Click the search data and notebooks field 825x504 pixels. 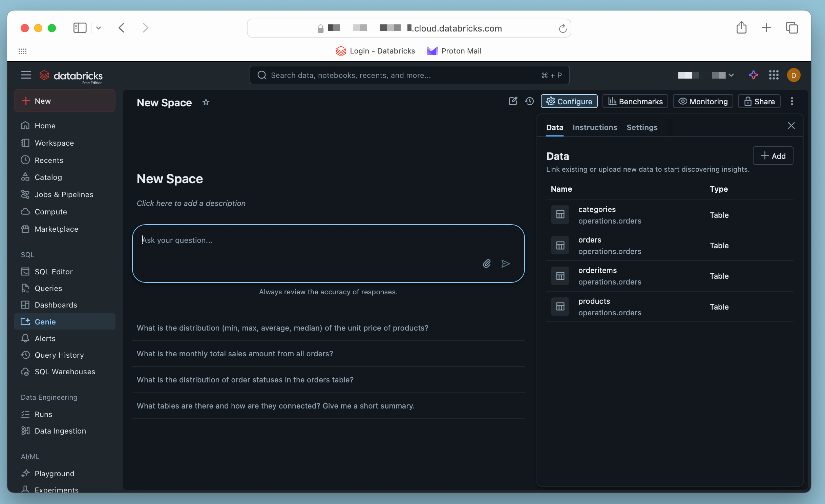(409, 75)
